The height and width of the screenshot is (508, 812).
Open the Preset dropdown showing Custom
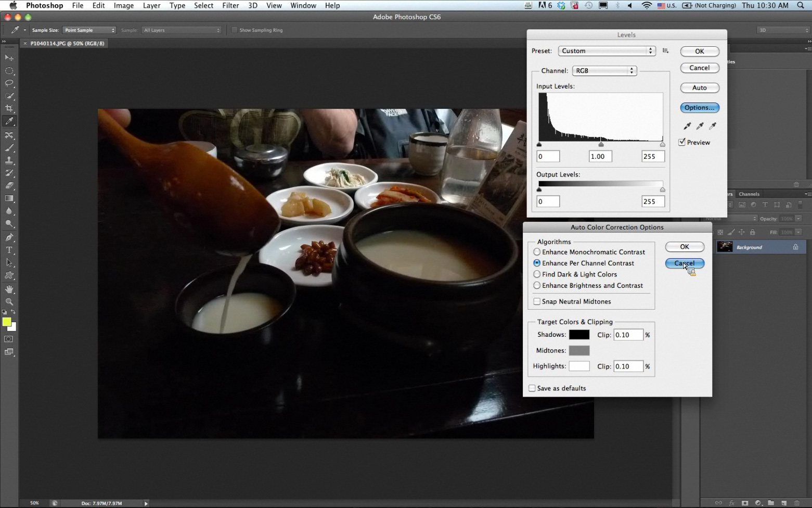(x=606, y=51)
